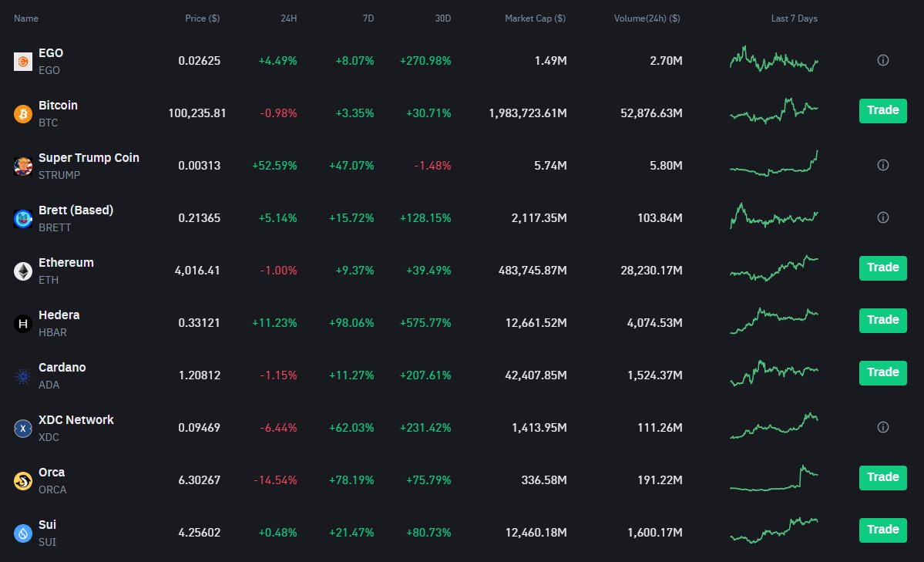Sort by the 7D column header
This screenshot has width=924, height=562.
(368, 19)
